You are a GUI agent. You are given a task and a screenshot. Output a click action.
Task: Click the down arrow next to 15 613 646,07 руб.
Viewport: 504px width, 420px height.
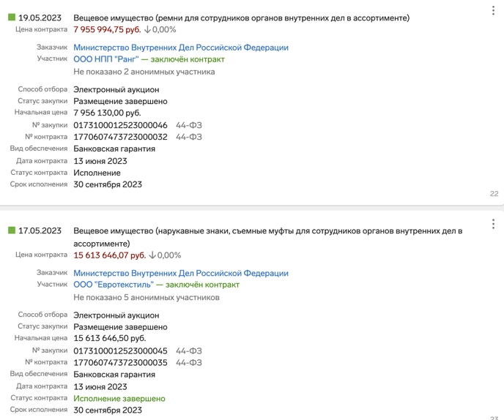pyautogui.click(x=152, y=255)
